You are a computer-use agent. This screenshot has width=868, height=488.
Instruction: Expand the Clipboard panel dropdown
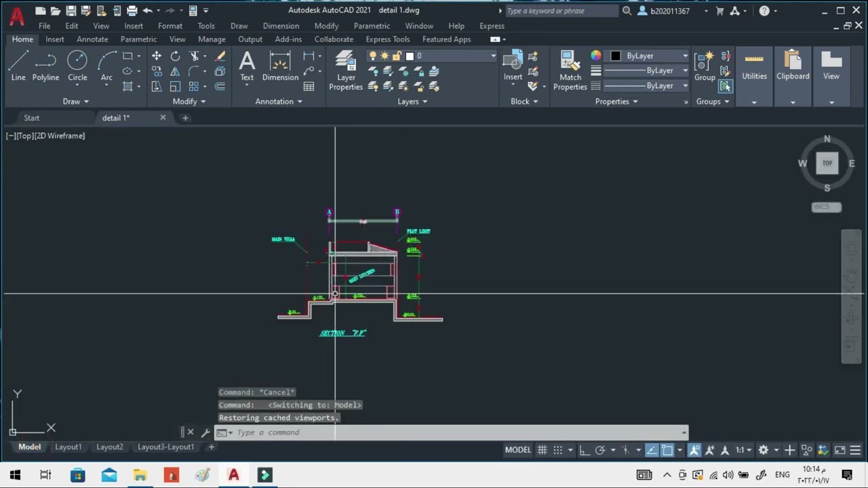point(793,102)
